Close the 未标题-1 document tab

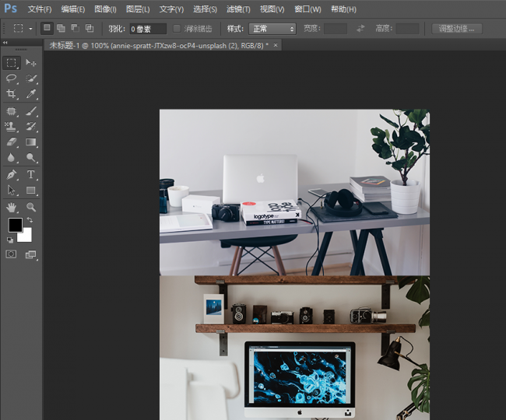pyautogui.click(x=276, y=45)
